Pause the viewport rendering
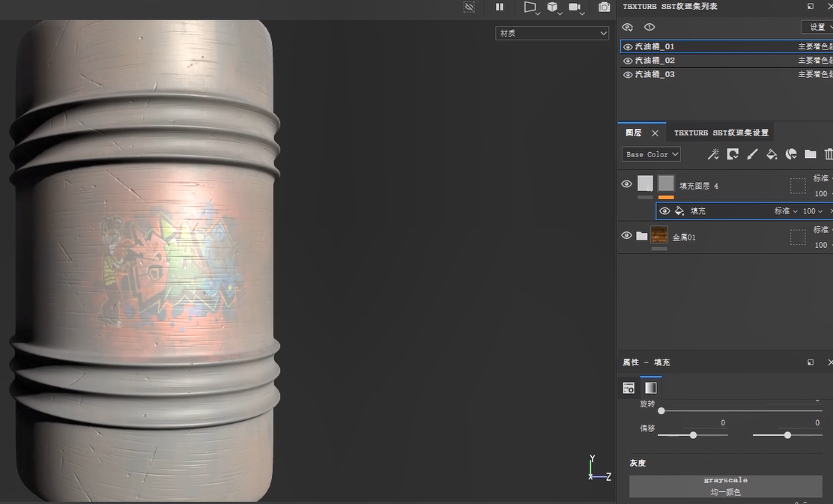Screen dimensions: 833x504 [x=500, y=7]
